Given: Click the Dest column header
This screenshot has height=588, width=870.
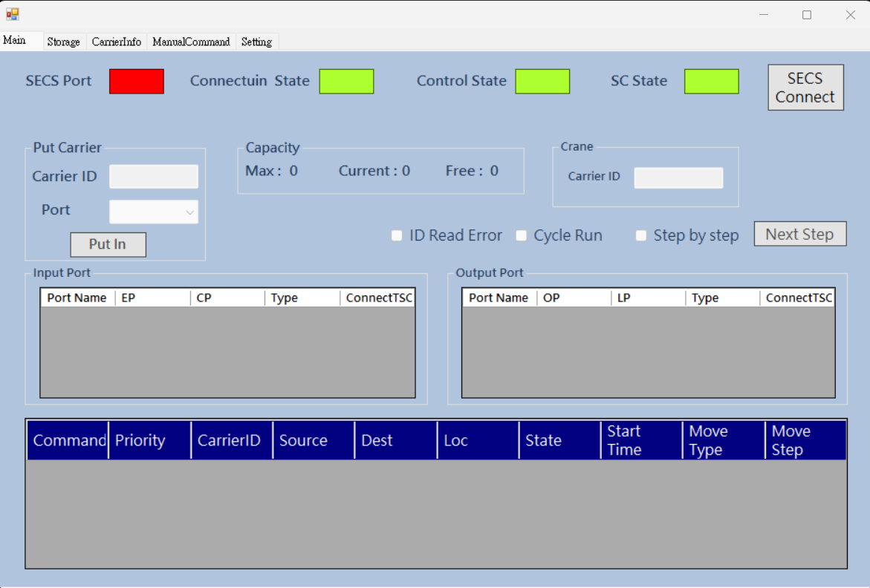Looking at the screenshot, I should click(x=395, y=440).
